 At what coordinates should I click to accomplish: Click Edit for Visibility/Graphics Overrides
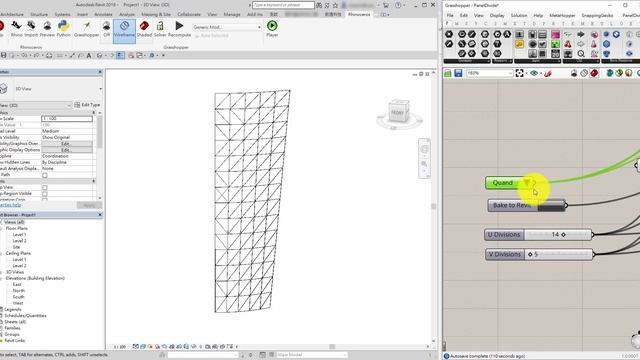67,144
